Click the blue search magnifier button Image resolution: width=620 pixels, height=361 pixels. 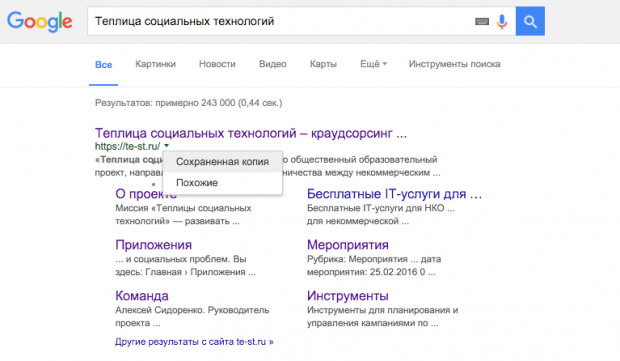tap(530, 21)
